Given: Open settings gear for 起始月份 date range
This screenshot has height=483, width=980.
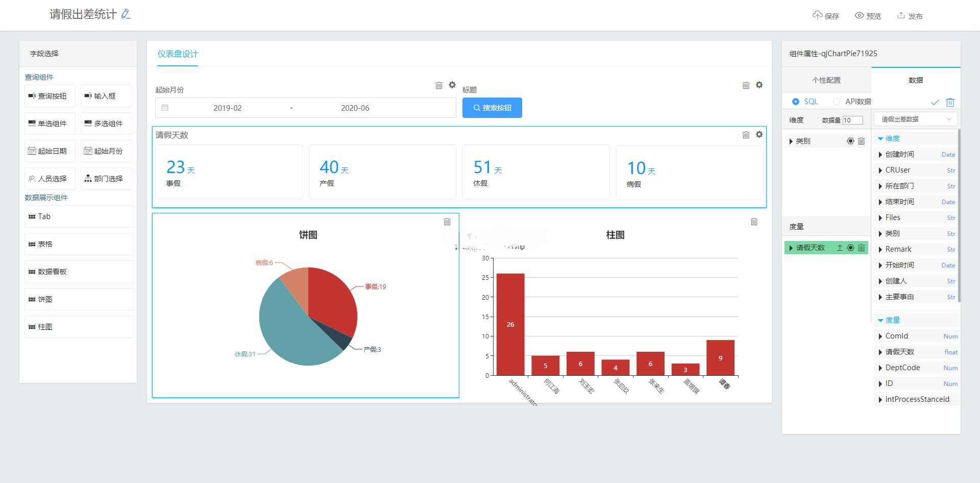Looking at the screenshot, I should click(x=452, y=85).
